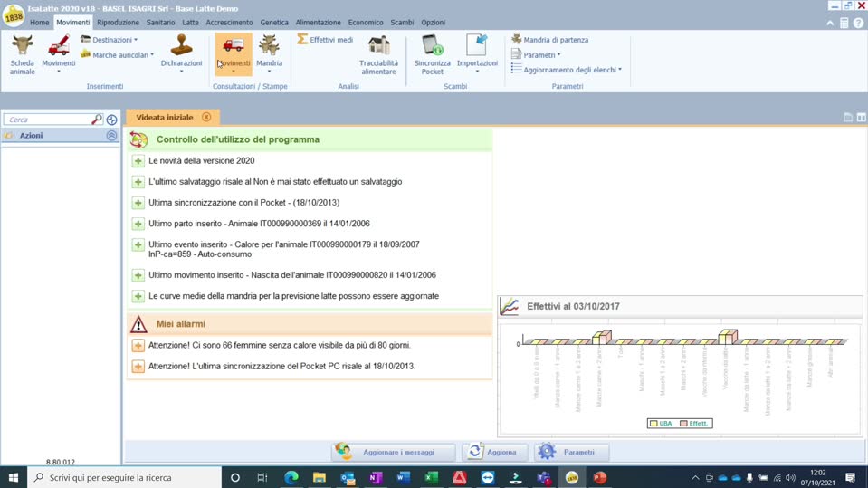Click the Controllo dell'utilizzo header icon
This screenshot has width=868, height=488.
138,139
